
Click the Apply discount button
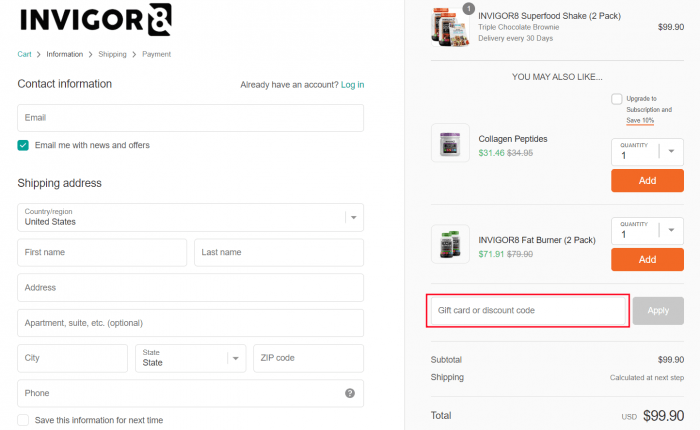point(658,310)
